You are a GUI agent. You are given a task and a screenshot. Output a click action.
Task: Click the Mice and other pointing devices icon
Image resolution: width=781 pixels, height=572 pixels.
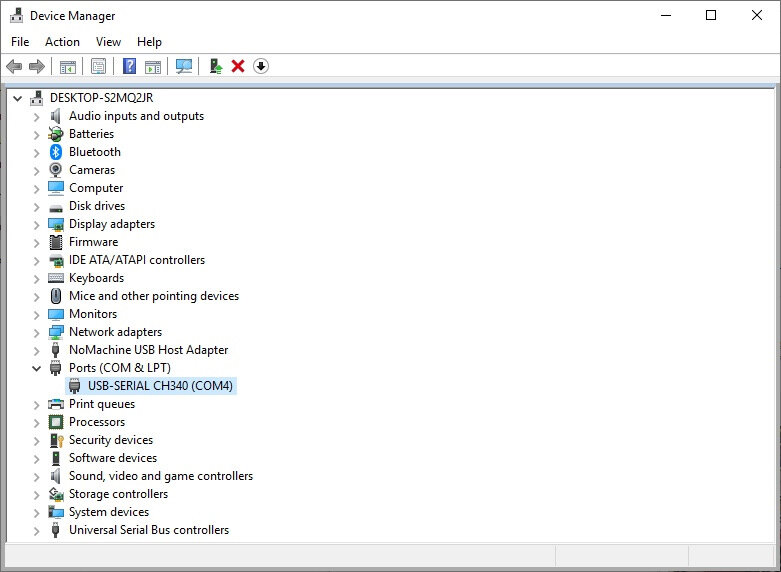(x=56, y=296)
